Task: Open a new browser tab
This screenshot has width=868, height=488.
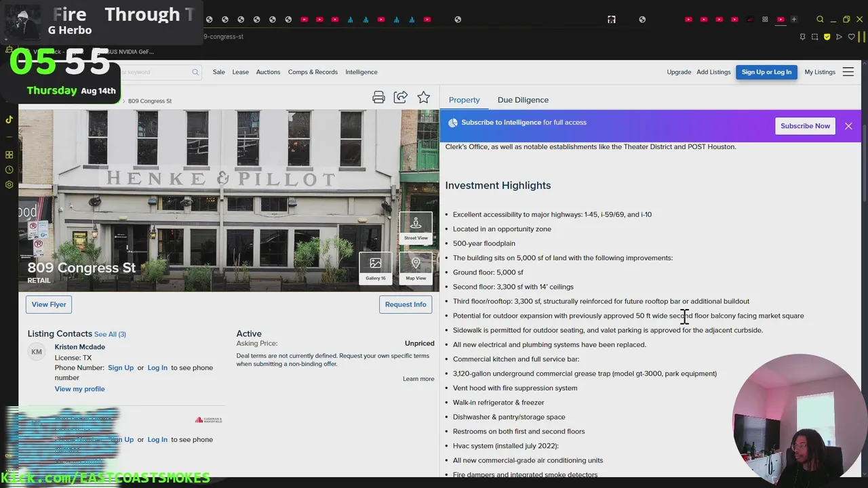Action: click(794, 20)
